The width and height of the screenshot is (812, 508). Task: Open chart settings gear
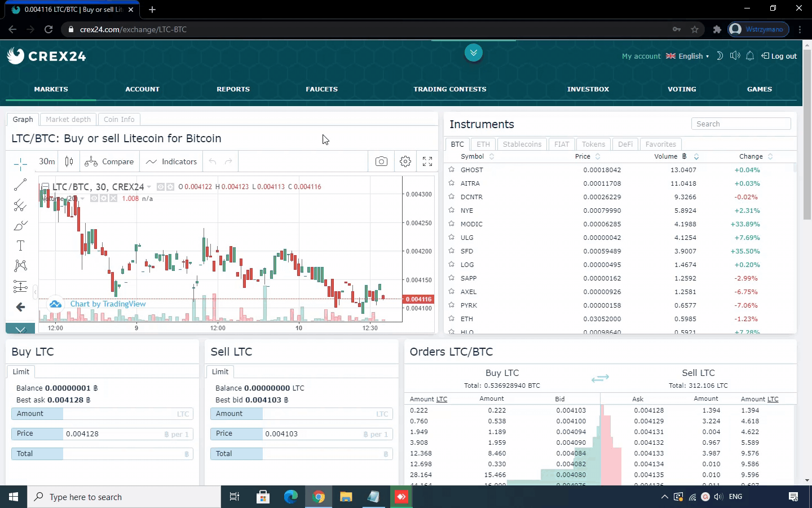[x=405, y=161]
